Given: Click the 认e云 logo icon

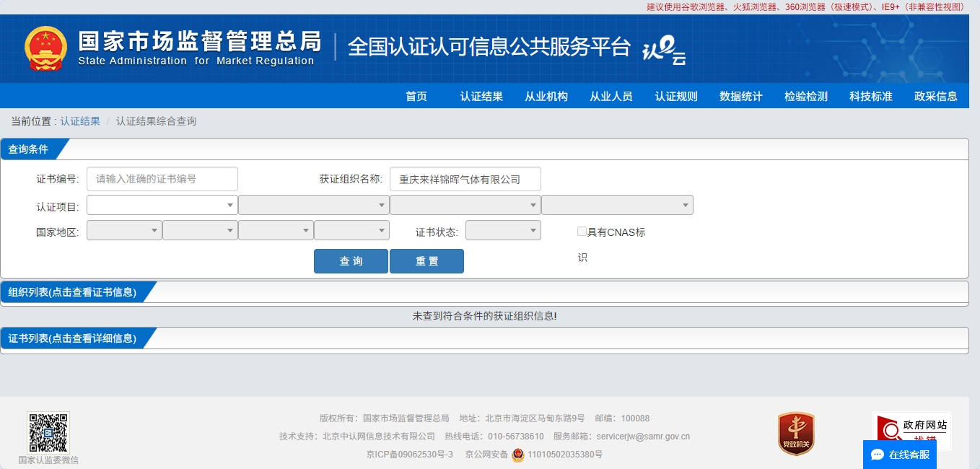Looking at the screenshot, I should click(663, 50).
